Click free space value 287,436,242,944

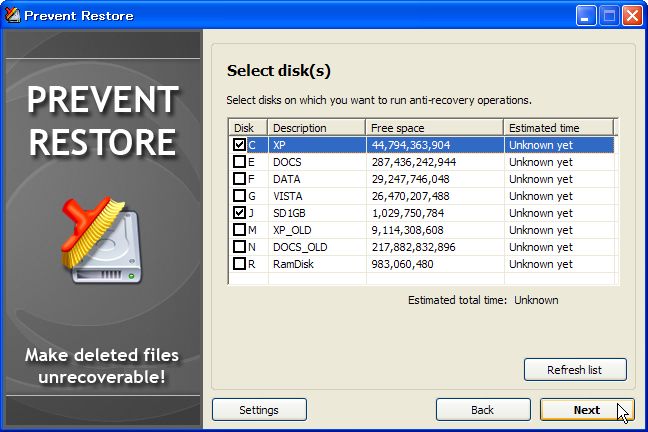[x=414, y=162]
